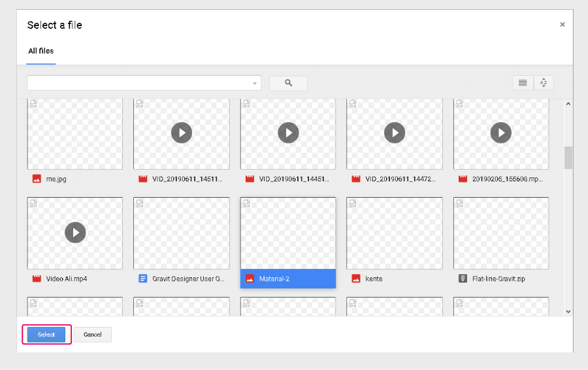Select the Gravit Designer User G thumbnail
This screenshot has height=370, width=588.
(182, 233)
